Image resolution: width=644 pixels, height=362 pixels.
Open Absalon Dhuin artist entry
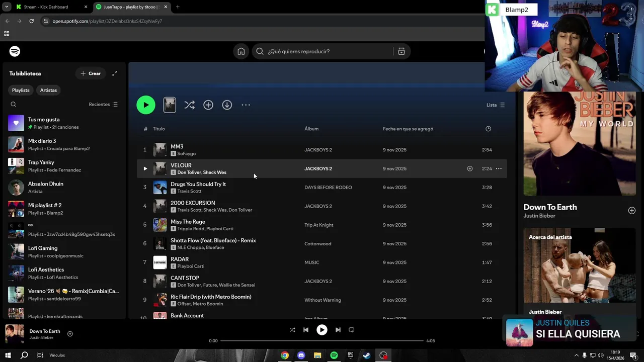pos(64,188)
